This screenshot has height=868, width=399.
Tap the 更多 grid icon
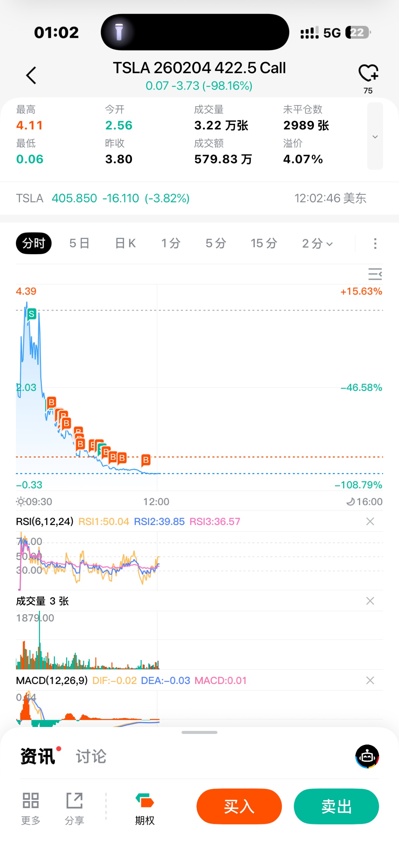click(31, 800)
